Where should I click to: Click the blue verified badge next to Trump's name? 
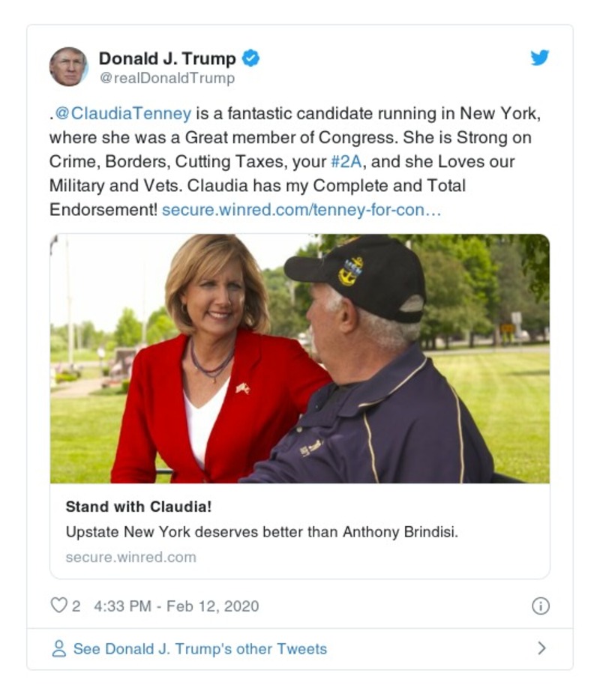coord(252,57)
